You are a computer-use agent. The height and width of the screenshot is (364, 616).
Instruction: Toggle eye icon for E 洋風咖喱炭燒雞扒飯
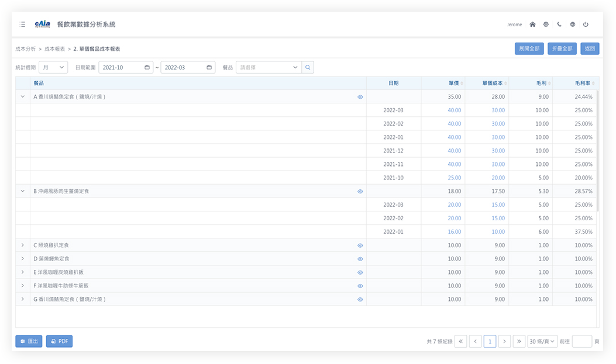pos(360,273)
